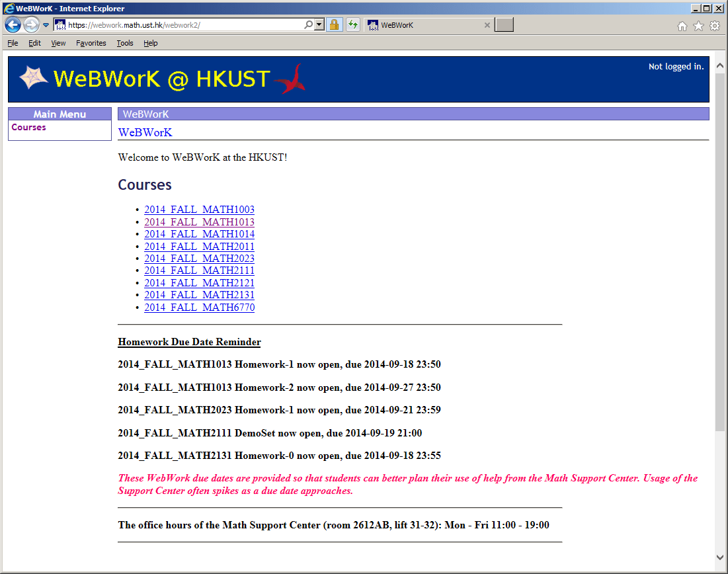Viewport: 728px width, 574px height.
Task: Open Favorites star icon
Action: tap(698, 26)
